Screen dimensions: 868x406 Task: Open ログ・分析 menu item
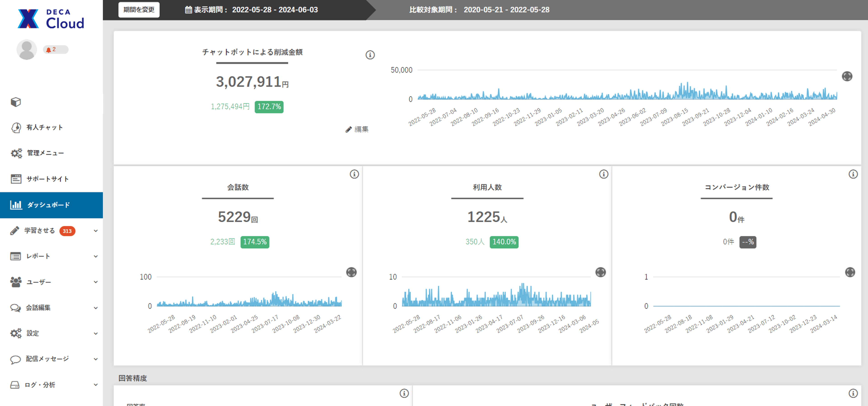click(x=51, y=385)
